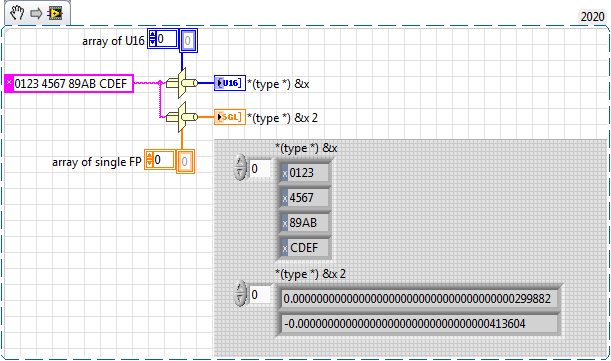Click the radix x marker beside 4567
611x361 pixels.
[x=285, y=198]
